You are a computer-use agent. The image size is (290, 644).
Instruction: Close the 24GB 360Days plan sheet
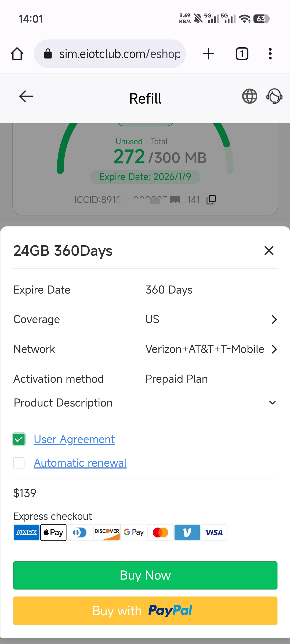point(269,251)
